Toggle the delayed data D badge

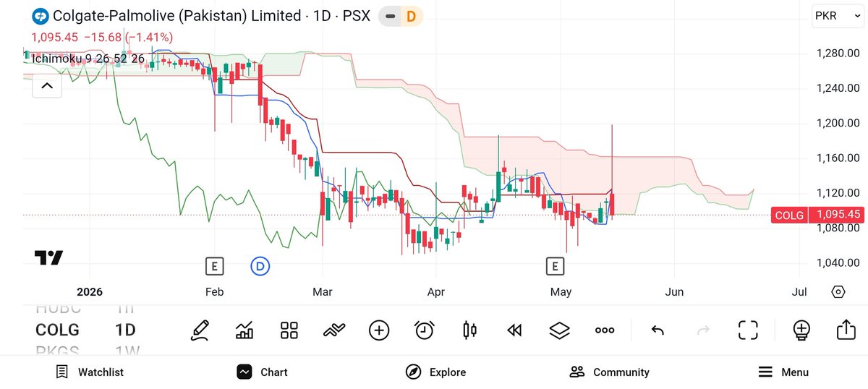click(412, 16)
